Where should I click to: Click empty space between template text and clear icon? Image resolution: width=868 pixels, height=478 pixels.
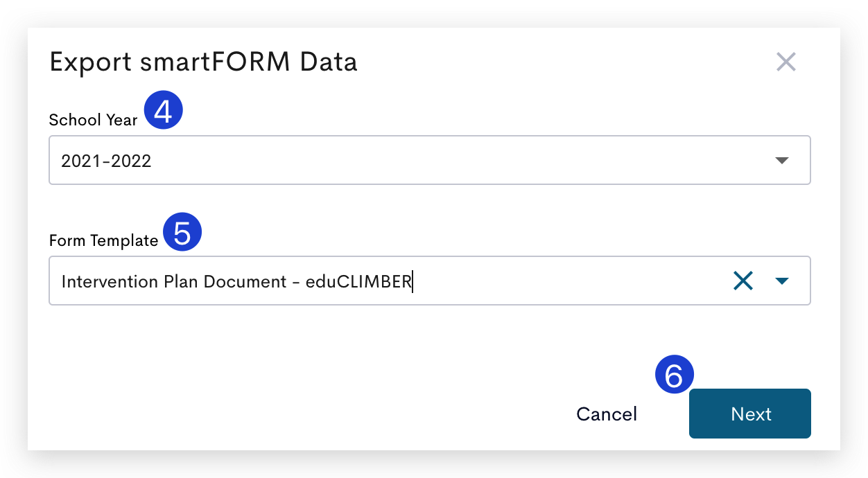coord(568,281)
